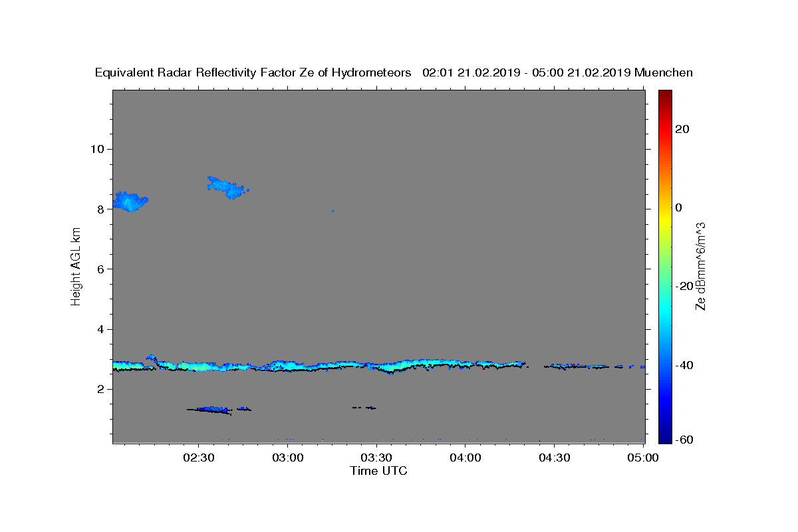Click the height tick label 8

tap(101, 209)
